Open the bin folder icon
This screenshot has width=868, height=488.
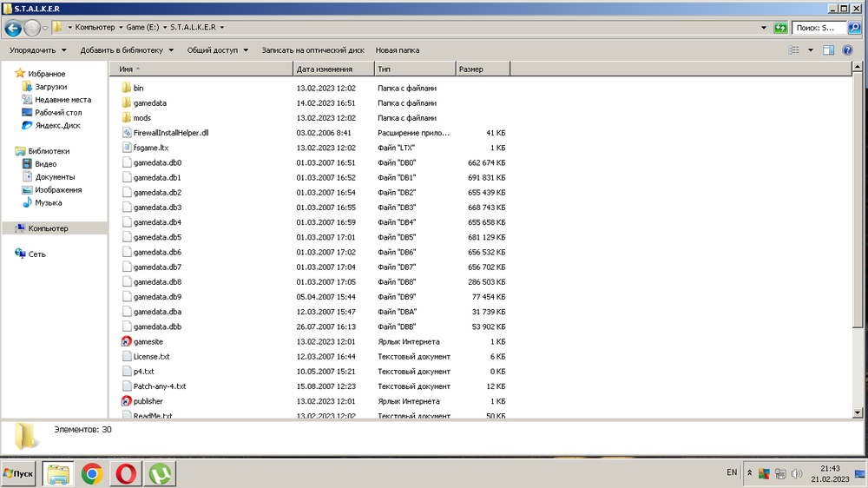pyautogui.click(x=126, y=88)
